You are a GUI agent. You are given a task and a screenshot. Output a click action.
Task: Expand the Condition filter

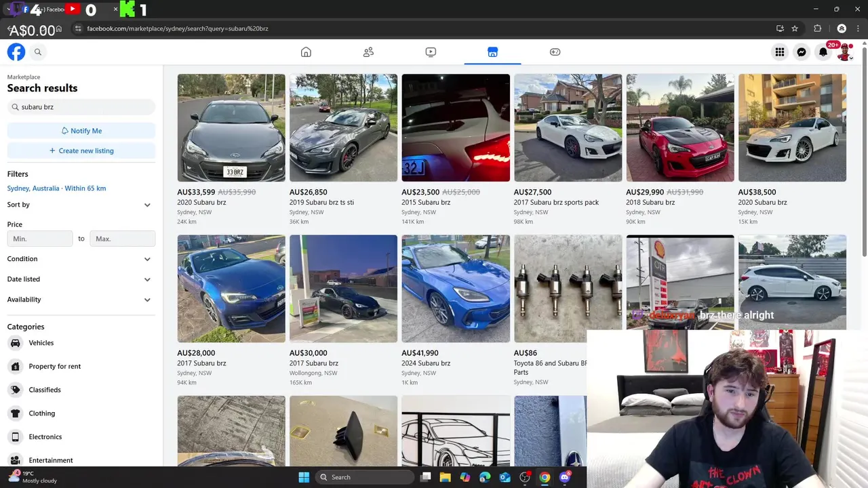81,259
